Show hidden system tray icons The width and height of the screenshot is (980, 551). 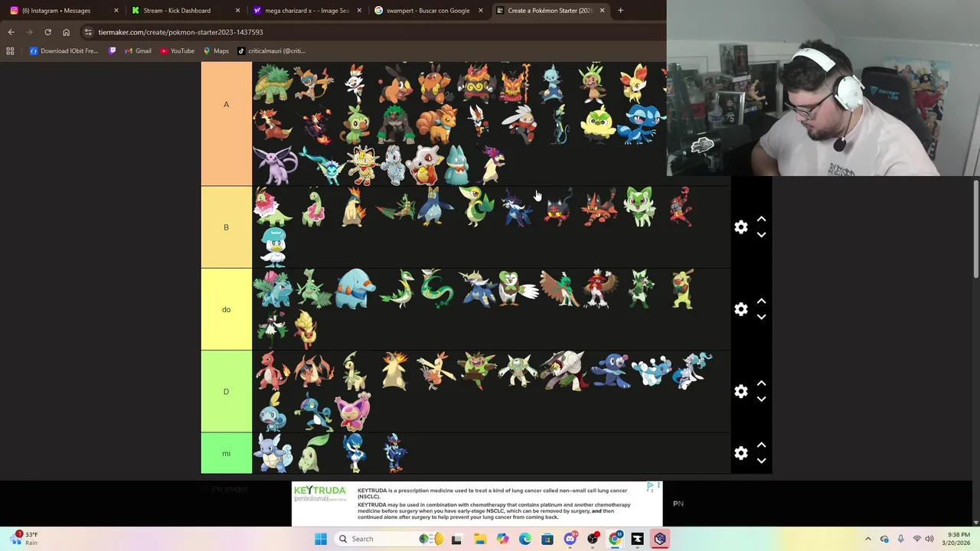[867, 539]
